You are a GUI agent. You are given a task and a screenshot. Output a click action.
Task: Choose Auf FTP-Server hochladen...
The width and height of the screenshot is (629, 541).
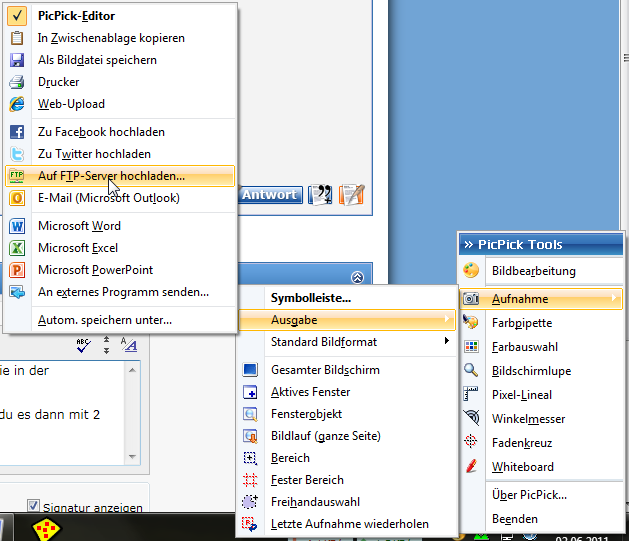click(x=120, y=176)
